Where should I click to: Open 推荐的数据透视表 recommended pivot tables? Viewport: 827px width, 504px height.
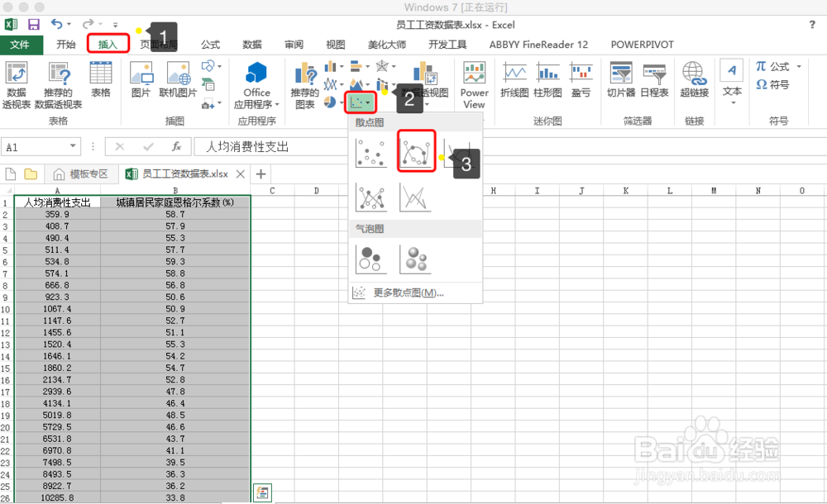point(58,85)
